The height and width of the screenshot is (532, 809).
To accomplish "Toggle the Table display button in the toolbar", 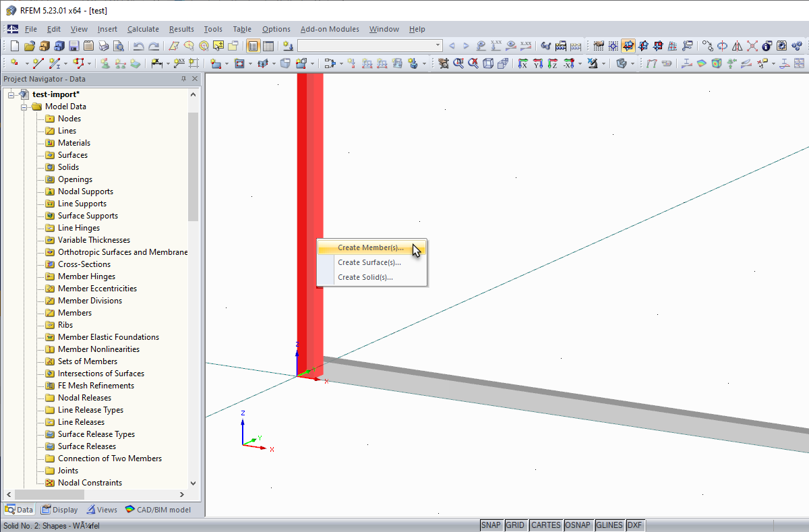I will point(268,46).
